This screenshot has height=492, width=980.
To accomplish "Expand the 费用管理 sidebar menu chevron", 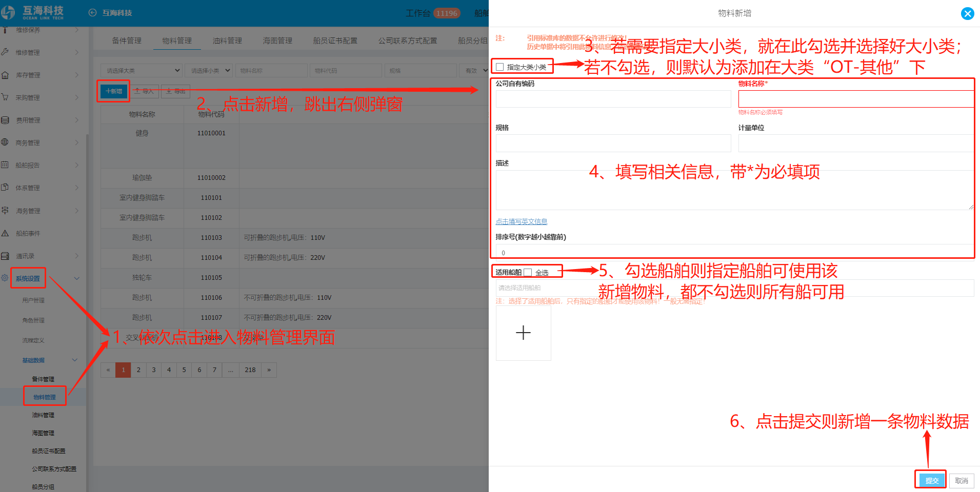I will pos(77,120).
